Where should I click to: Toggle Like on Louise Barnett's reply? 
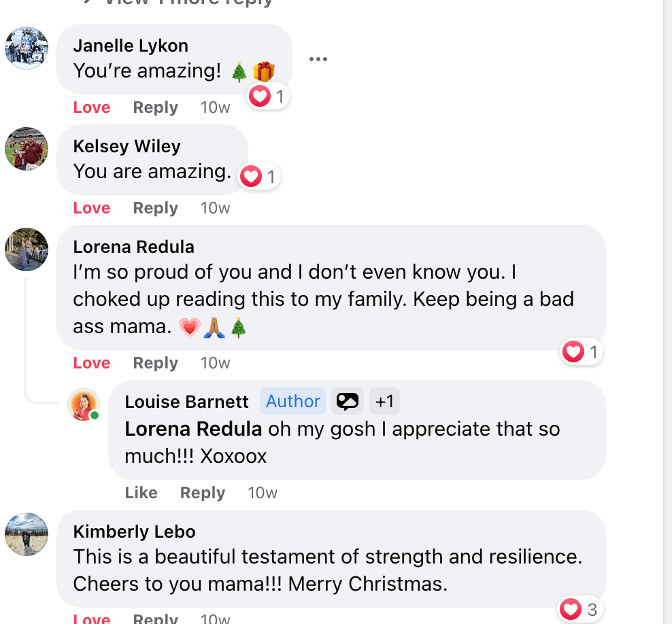click(x=141, y=493)
